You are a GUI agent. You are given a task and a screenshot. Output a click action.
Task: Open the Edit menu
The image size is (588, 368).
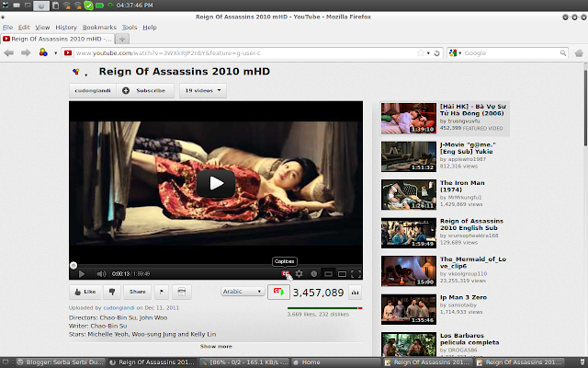click(24, 28)
